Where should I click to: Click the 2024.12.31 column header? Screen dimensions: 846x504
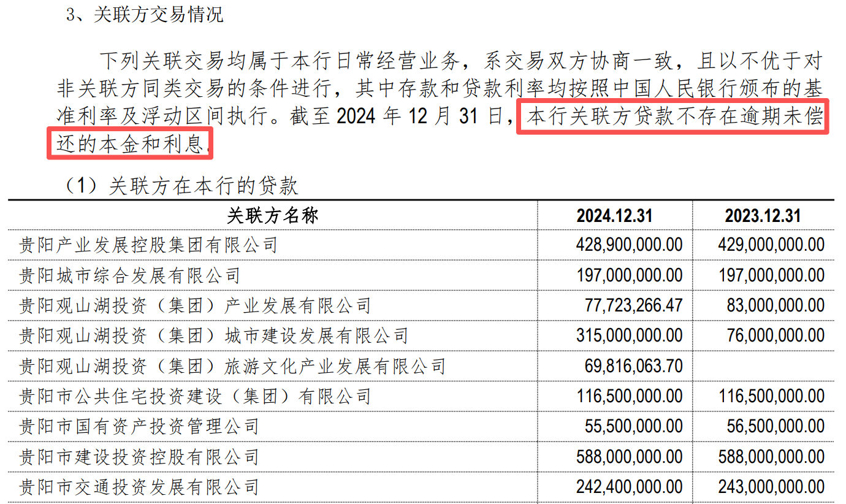click(614, 215)
